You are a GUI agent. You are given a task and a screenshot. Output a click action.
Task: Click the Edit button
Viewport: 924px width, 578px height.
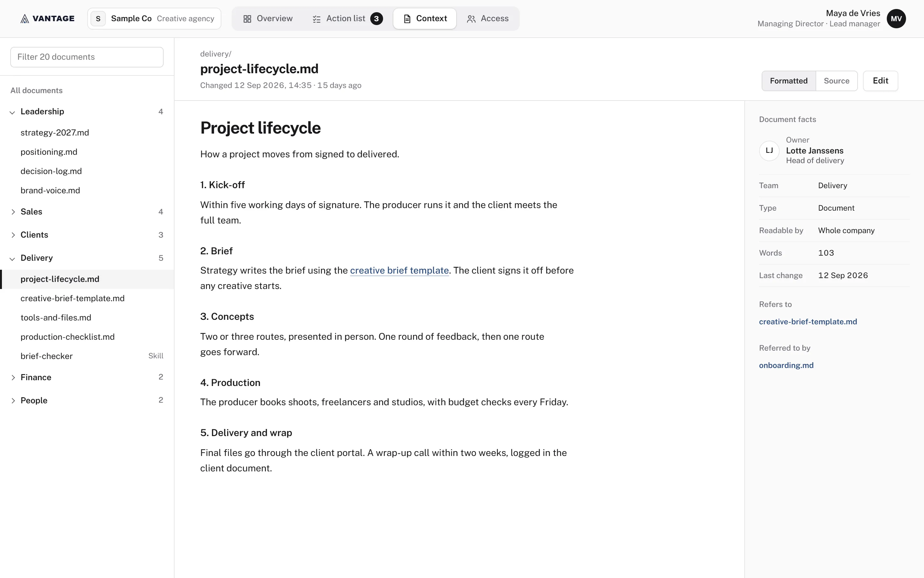[880, 81]
